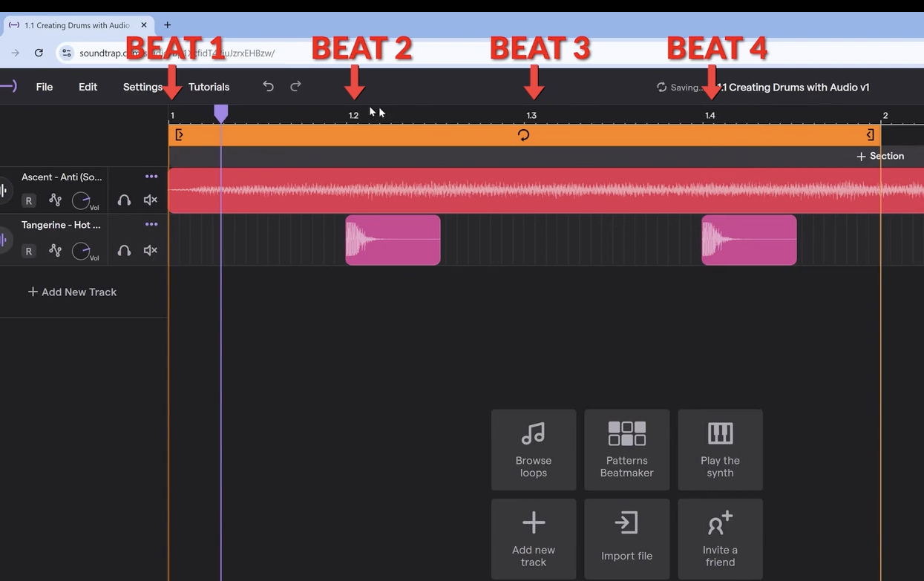Click the Ascent - Anti track name
The image size is (924, 581).
(x=62, y=177)
